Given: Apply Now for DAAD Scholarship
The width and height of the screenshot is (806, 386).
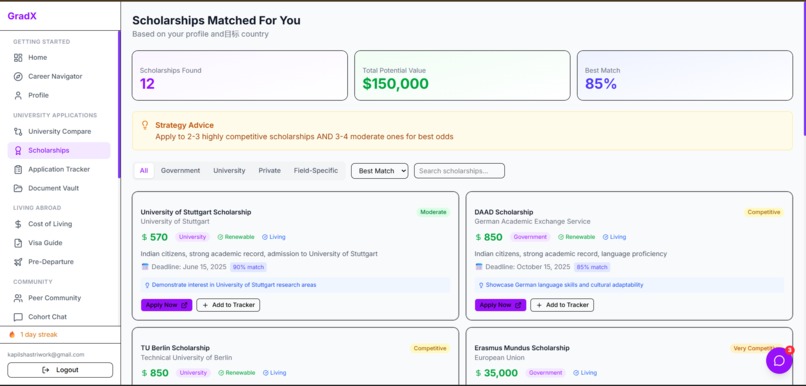Looking at the screenshot, I should point(500,305).
